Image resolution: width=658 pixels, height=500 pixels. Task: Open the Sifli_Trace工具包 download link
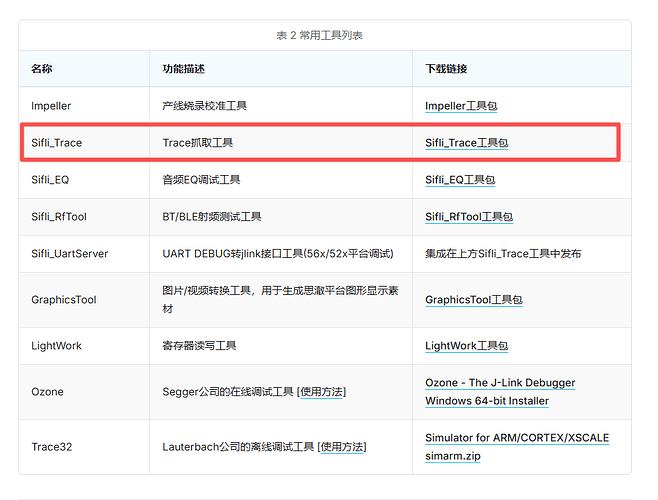click(466, 143)
